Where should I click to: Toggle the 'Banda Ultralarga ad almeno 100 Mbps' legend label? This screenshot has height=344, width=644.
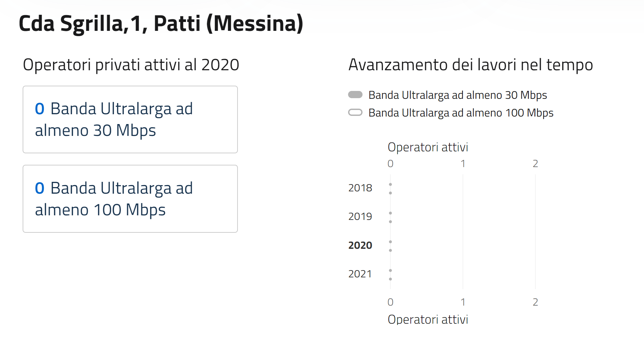(461, 113)
